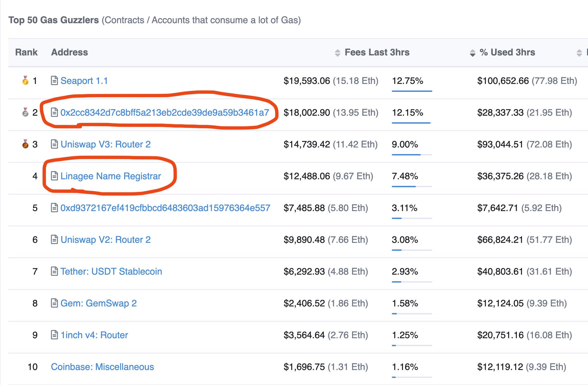Click the $9,890.48 (7.66 Eth) fee cell

point(326,240)
